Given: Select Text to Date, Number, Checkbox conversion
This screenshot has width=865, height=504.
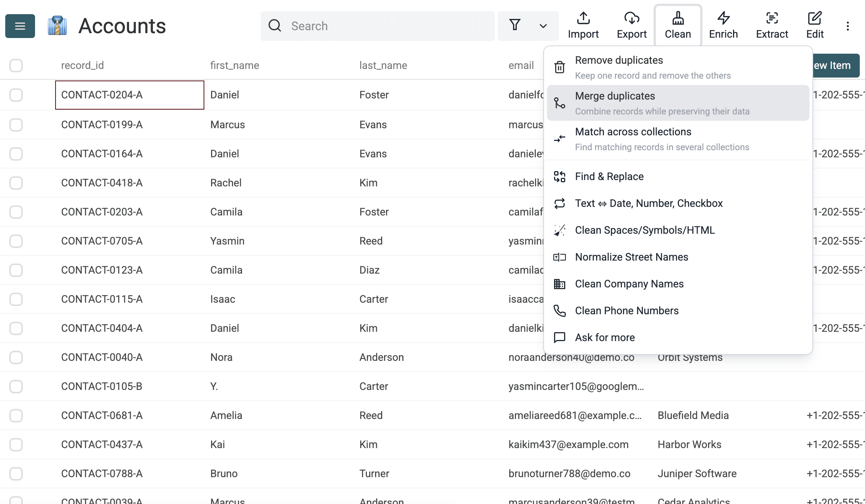Looking at the screenshot, I should (678, 203).
